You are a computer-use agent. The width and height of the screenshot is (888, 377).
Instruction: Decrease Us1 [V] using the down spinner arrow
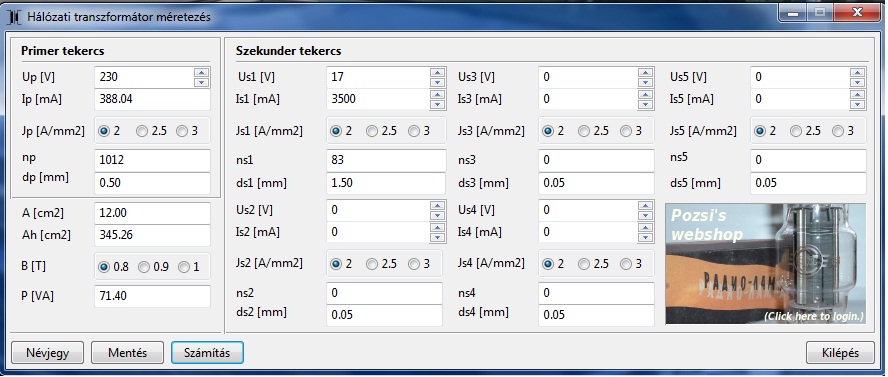437,83
